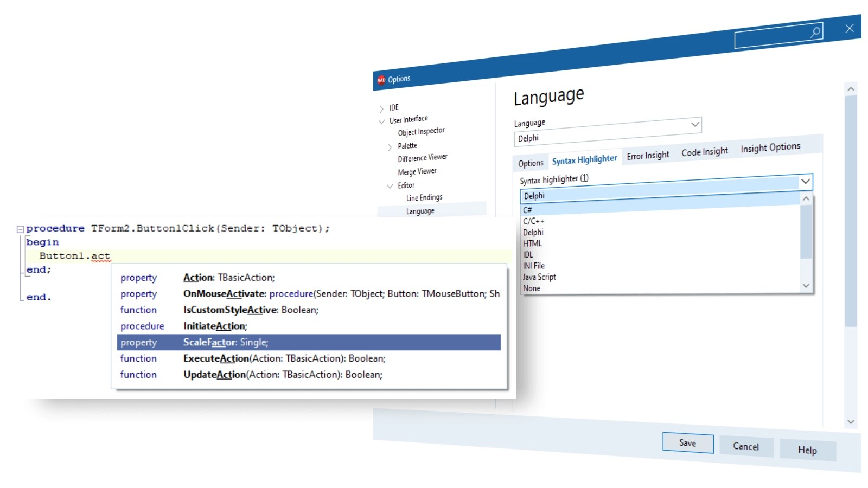Expand the Palette tree node
Screen dimensions: 868x488
(x=390, y=147)
